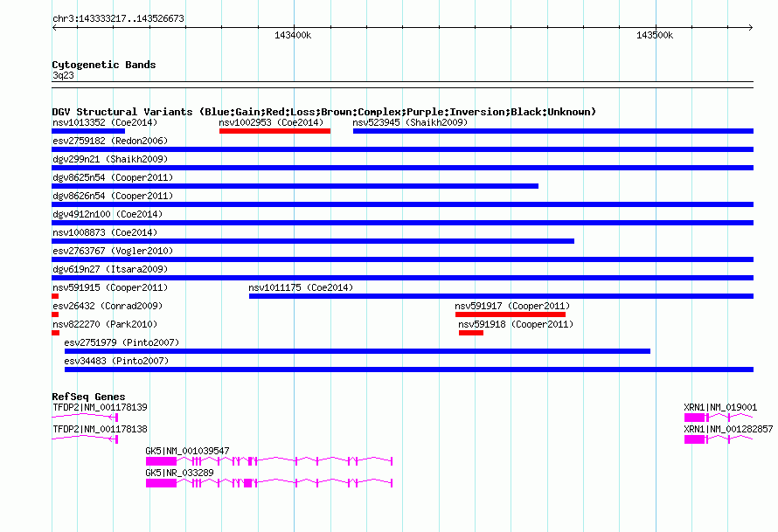Click the dgv299n21 (Shaikh2009) label

click(110, 159)
